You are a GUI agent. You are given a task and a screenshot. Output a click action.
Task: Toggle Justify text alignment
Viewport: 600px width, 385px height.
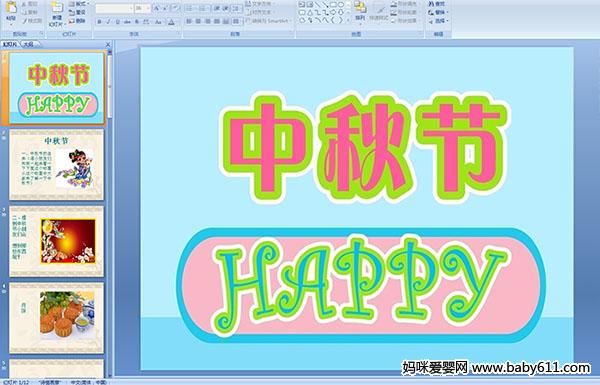coord(217,21)
